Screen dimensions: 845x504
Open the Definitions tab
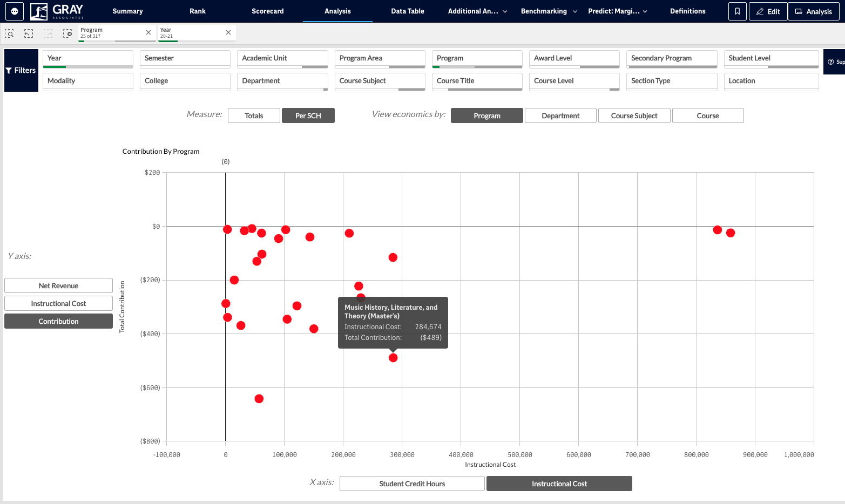pyautogui.click(x=688, y=11)
